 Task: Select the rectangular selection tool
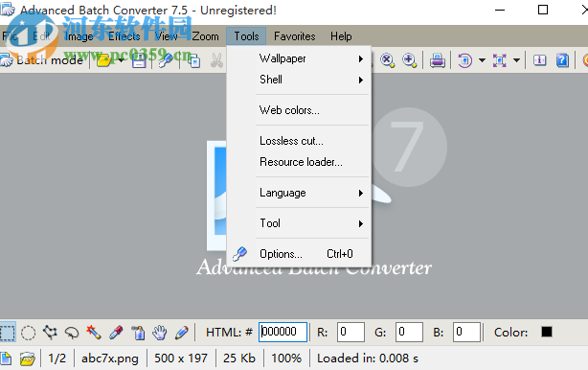tap(8, 332)
